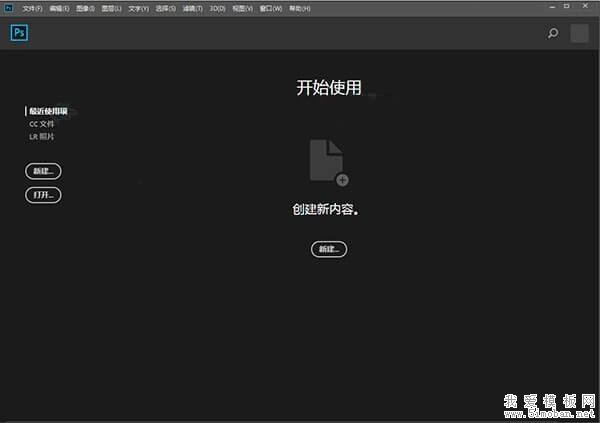Viewport: 600px width, 423px height.
Task: Open the 文件(F) menu
Action: point(32,8)
